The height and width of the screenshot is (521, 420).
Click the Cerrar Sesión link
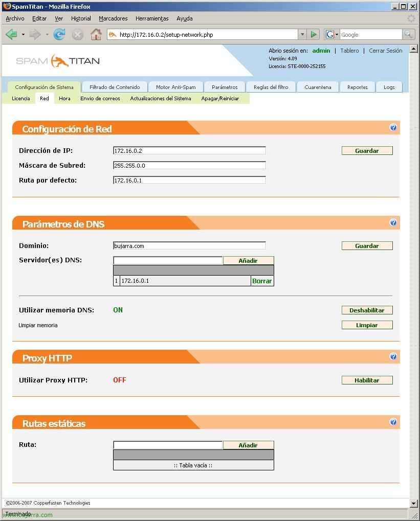tap(385, 51)
